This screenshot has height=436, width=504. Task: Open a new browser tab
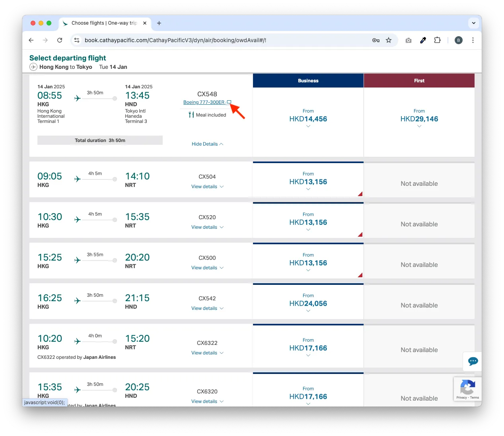click(159, 23)
